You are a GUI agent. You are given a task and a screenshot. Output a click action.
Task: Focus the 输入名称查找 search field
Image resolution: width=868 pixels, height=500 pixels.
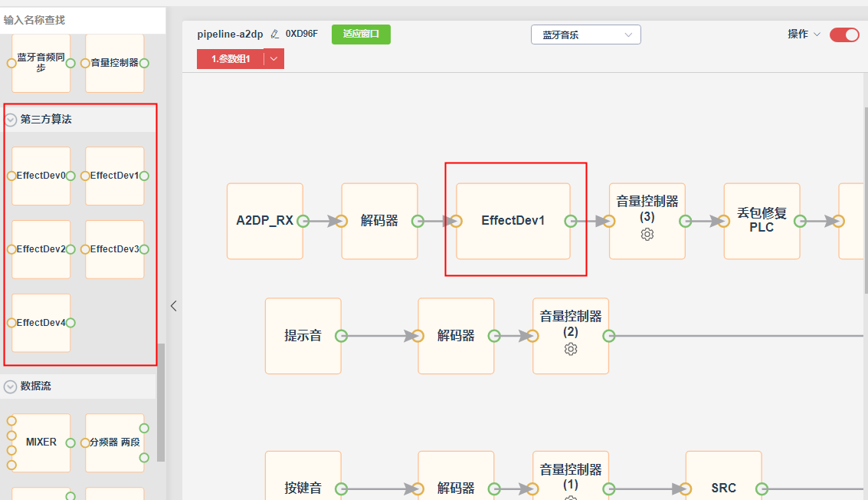(x=83, y=20)
